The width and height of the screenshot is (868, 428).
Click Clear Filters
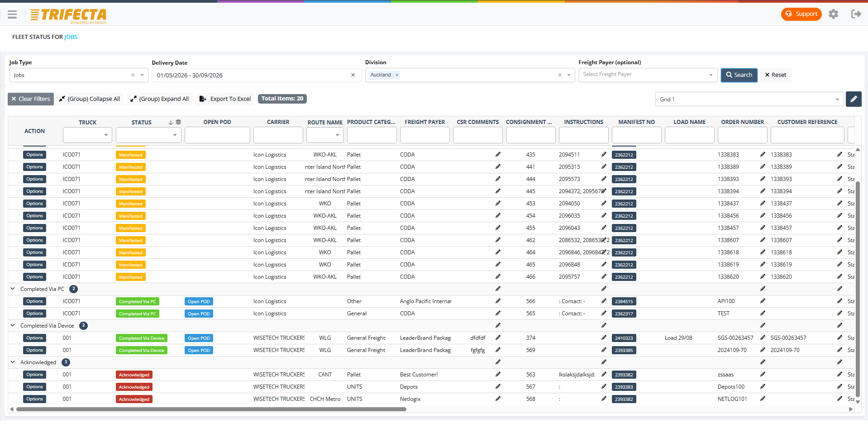[31, 99]
